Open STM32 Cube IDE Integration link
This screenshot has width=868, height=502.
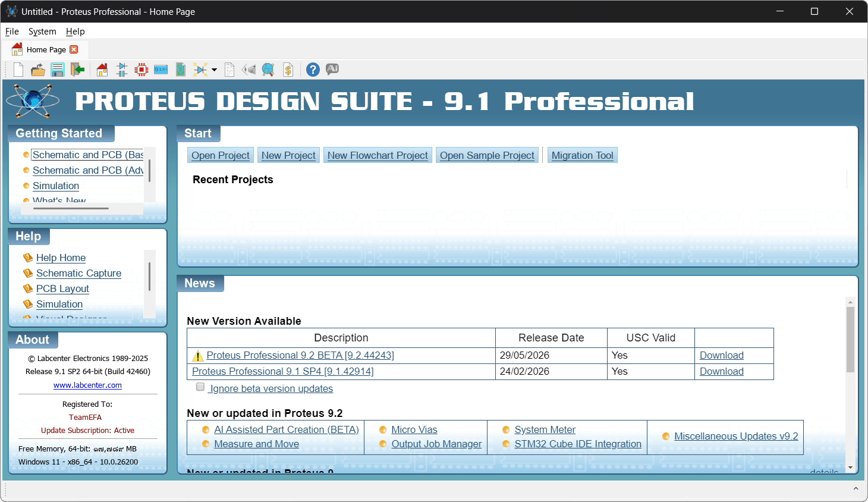click(x=578, y=444)
